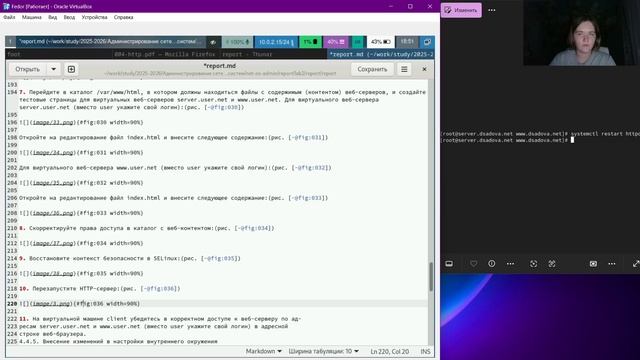This screenshot has height=360, width=640.
Task: Open the gedit hamburger menu
Action: point(404,69)
